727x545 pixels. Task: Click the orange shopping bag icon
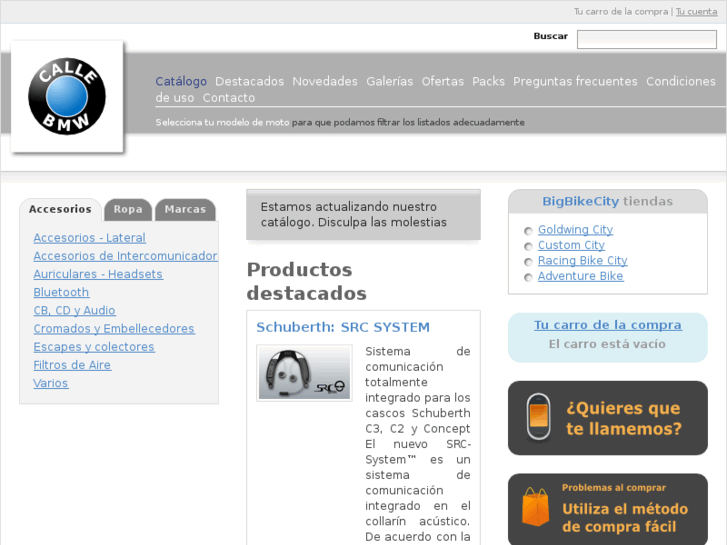click(535, 507)
